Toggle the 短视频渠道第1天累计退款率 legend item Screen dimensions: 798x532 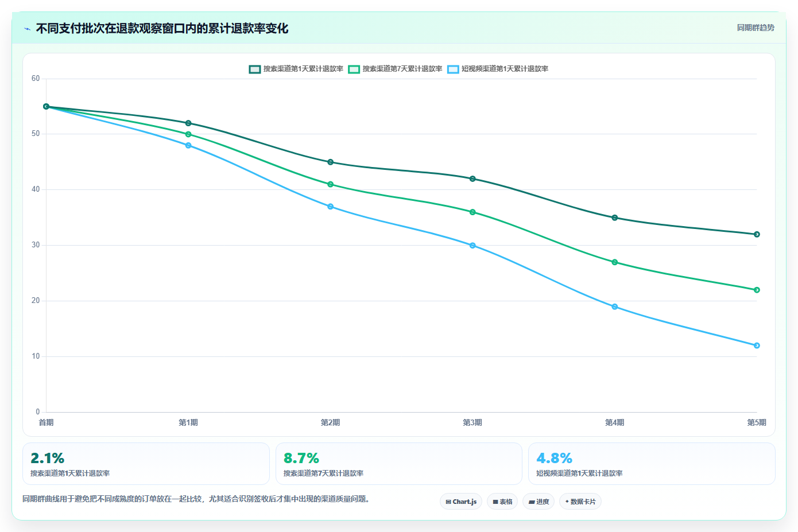point(498,69)
